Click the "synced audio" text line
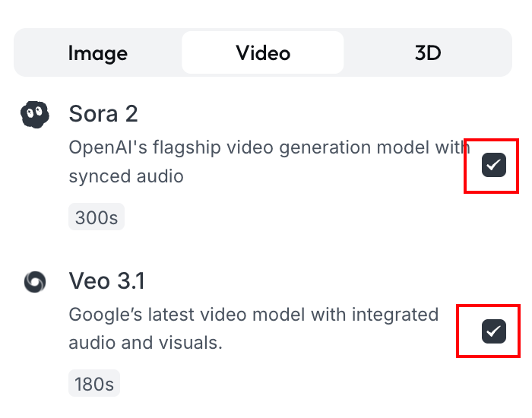This screenshot has width=532, height=418. 126,176
